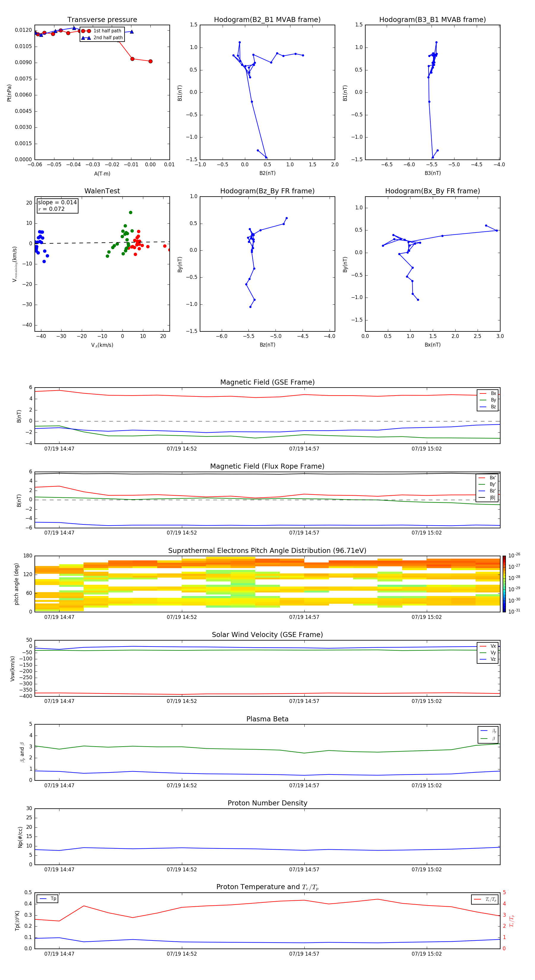Click 'r = 0.072' annotation in WalenTest
The height and width of the screenshot is (980, 535).
tap(51, 209)
